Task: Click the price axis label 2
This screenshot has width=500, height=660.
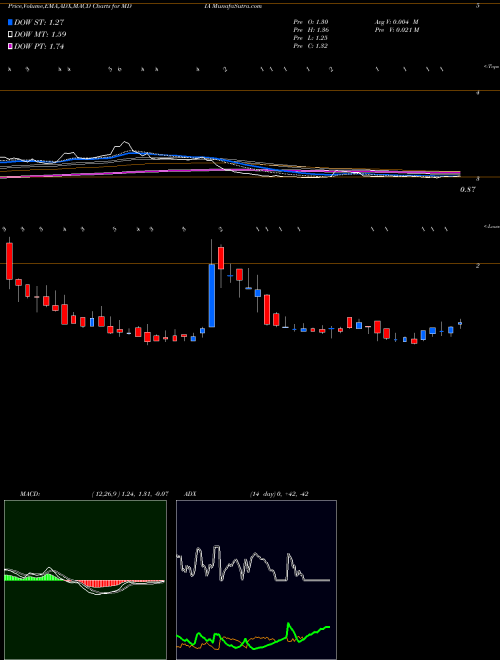Action: (x=478, y=266)
